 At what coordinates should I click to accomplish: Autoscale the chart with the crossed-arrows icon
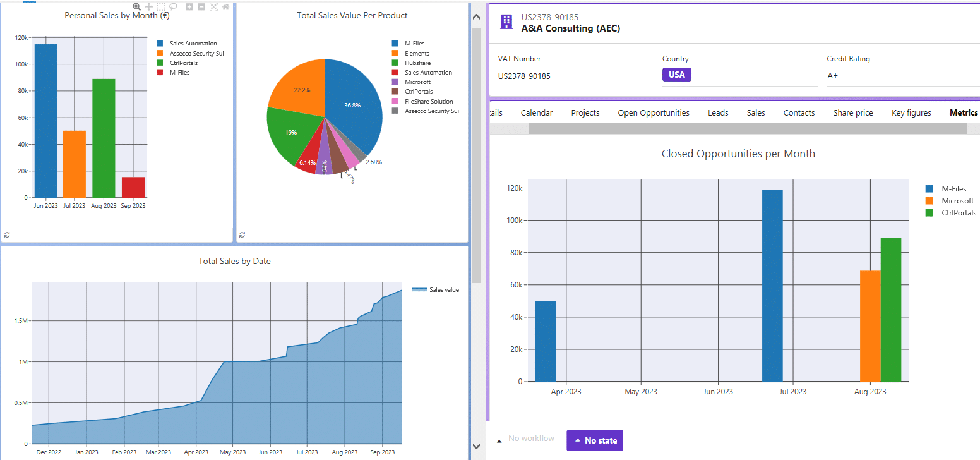214,7
